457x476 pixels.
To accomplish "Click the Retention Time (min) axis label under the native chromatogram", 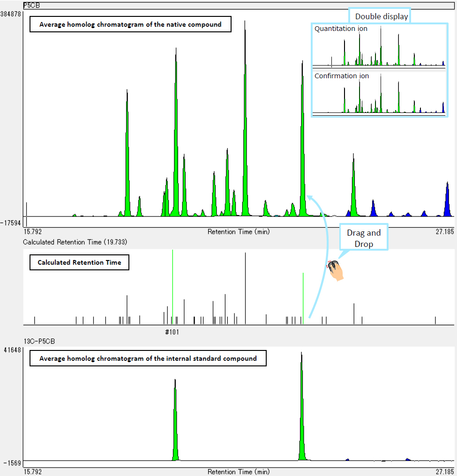I will 239,231.
